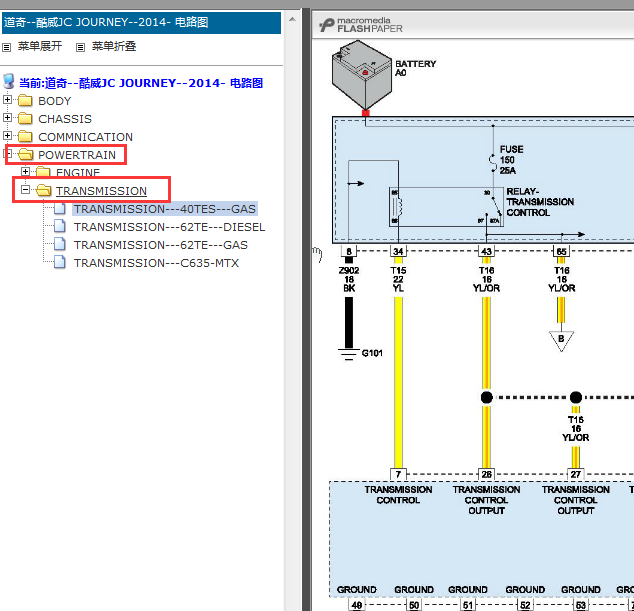
Task: Open TRANSMISSION---62TE---DIESEL diagram
Action: [x=169, y=227]
